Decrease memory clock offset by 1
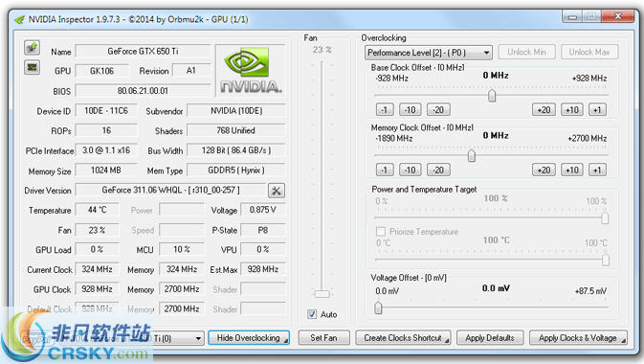The width and height of the screenshot is (644, 364). click(385, 170)
